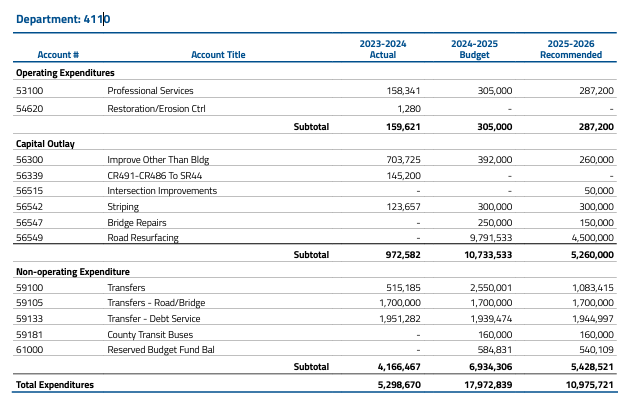Click account number 53100
This screenshot has height=407, width=627.
point(29,91)
